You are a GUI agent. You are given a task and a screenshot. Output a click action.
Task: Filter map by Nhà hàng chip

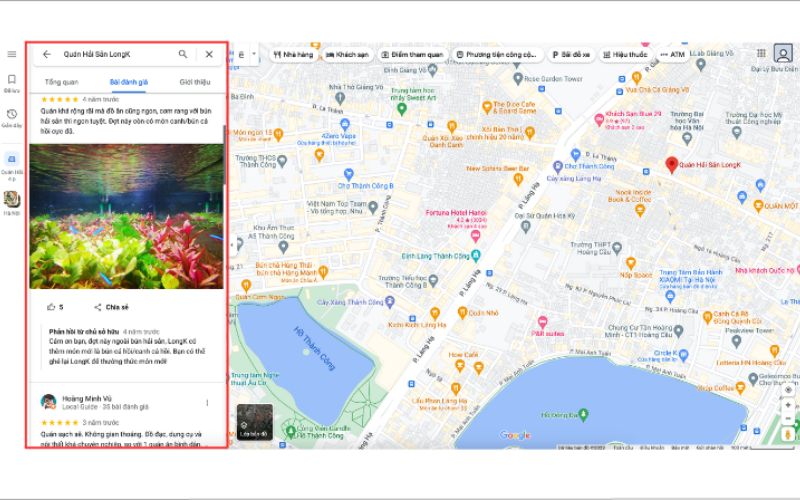(293, 55)
